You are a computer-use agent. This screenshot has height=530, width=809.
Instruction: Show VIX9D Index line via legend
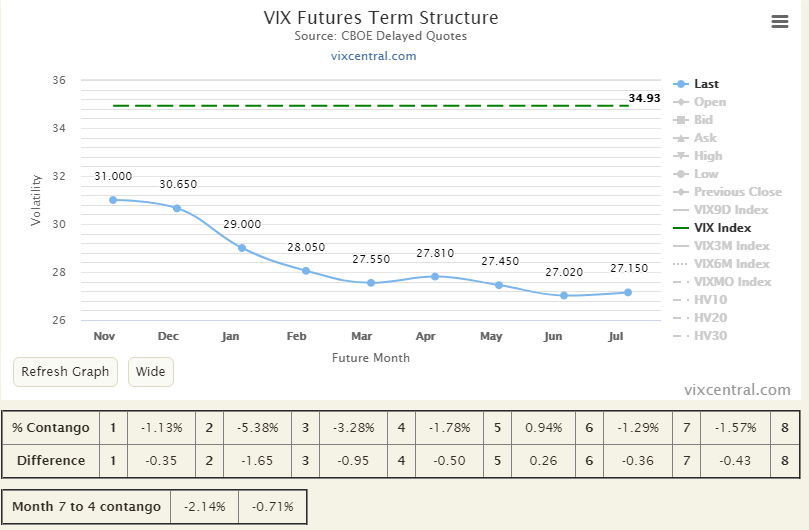point(730,210)
